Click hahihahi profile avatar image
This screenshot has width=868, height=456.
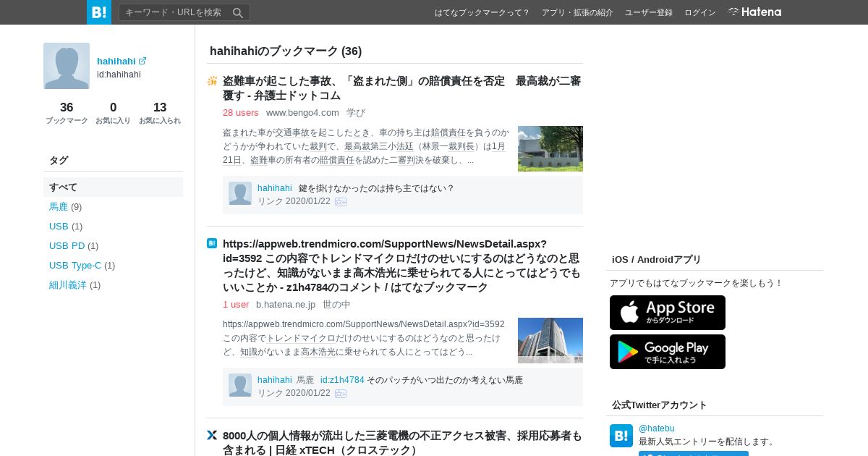67,66
